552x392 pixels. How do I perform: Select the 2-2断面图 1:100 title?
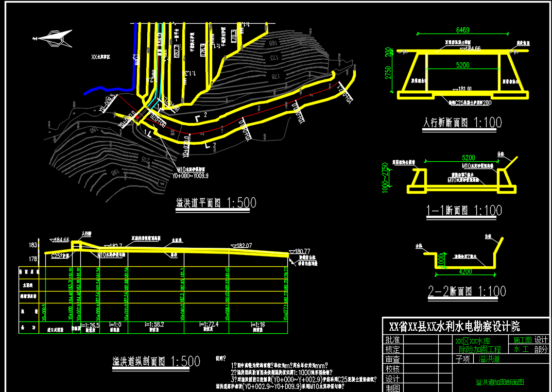click(x=467, y=292)
